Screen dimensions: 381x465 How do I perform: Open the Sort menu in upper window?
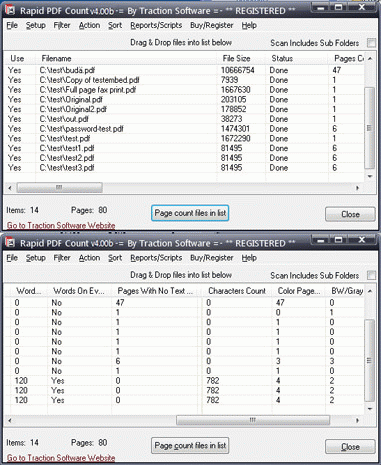tap(115, 25)
